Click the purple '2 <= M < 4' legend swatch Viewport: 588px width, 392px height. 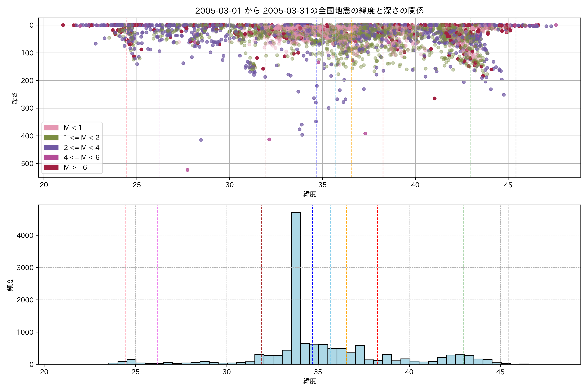pos(51,147)
